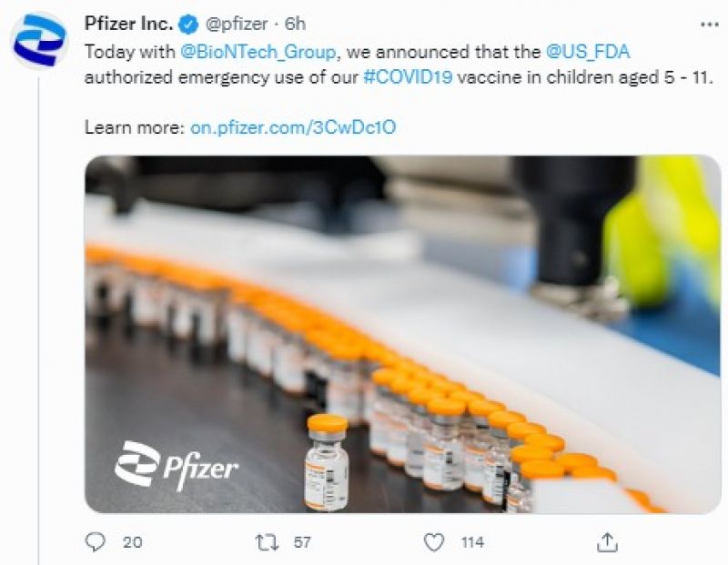Click the reply speech bubble icon

coord(96,541)
